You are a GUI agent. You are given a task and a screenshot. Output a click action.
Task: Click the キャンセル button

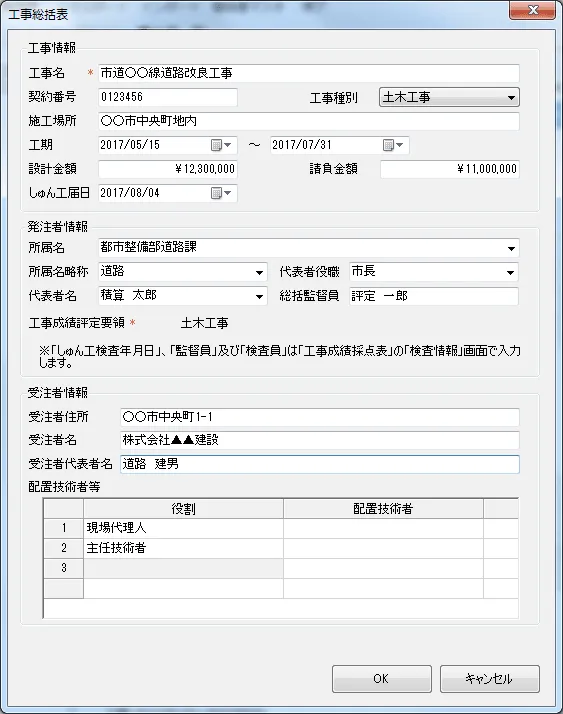click(x=490, y=679)
